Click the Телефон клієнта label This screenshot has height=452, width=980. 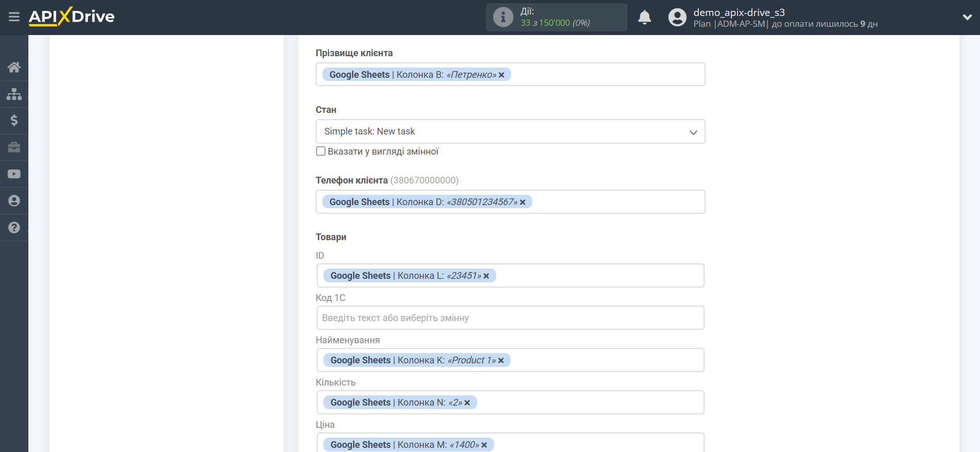(352, 180)
